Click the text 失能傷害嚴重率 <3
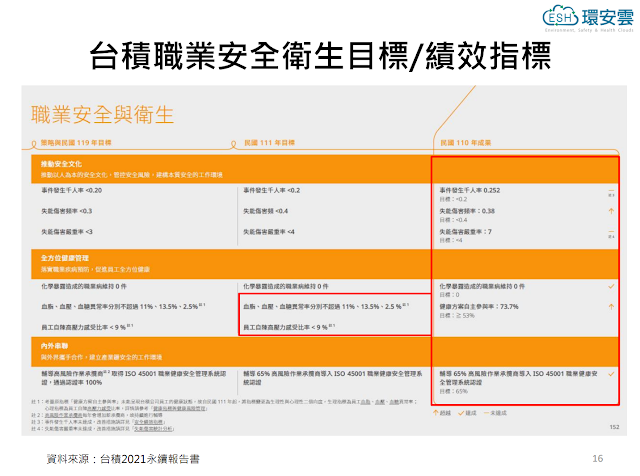The image size is (640, 476). click(x=67, y=232)
